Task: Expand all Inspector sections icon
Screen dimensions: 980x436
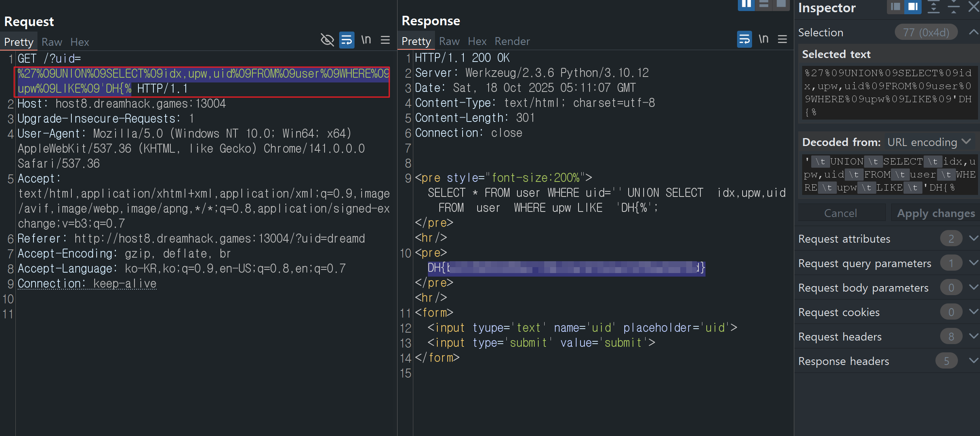Action: 933,7
